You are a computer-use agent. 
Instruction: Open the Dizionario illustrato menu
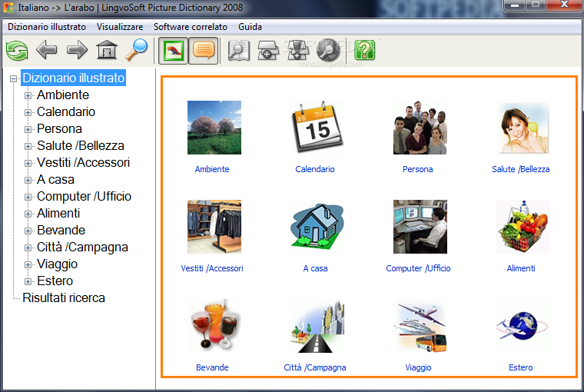coord(47,27)
